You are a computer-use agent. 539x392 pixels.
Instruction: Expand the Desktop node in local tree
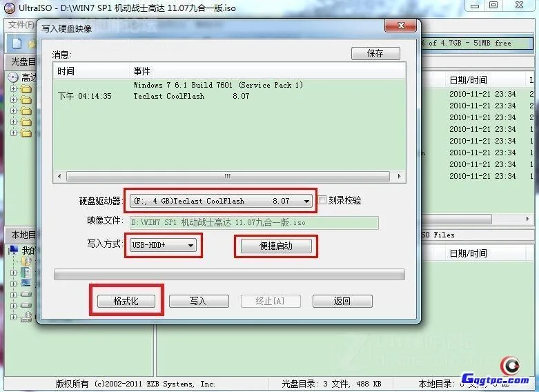tap(13, 284)
